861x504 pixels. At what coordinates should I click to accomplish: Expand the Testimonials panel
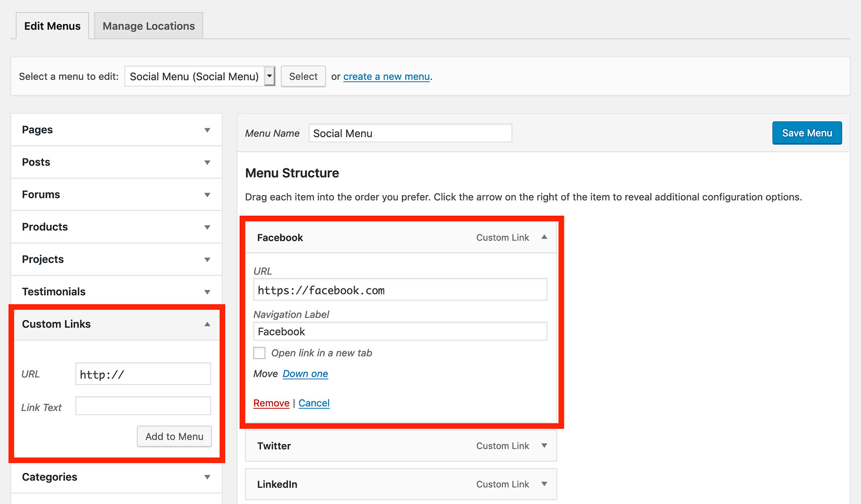207,292
